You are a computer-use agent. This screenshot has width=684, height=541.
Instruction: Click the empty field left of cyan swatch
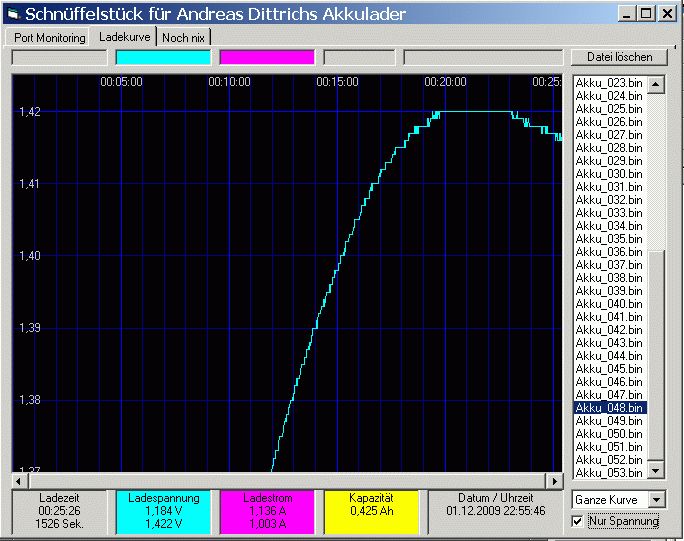click(x=59, y=57)
